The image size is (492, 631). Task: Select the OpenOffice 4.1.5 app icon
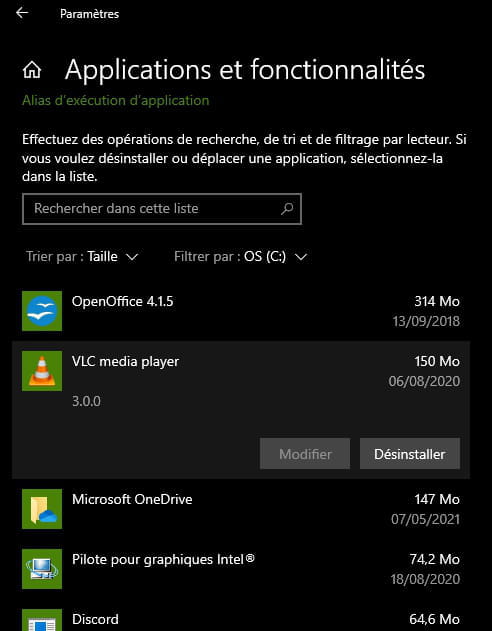coord(42,311)
